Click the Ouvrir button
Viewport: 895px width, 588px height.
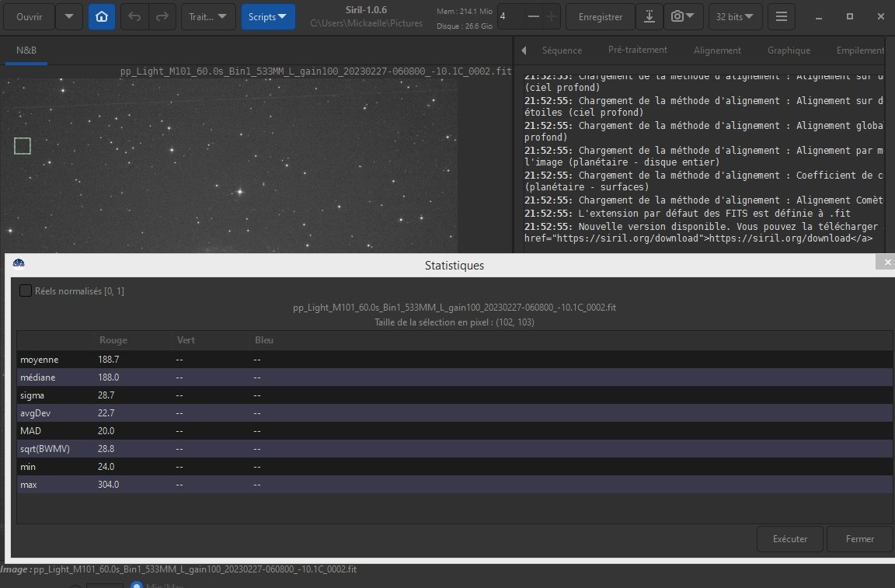pyautogui.click(x=29, y=16)
